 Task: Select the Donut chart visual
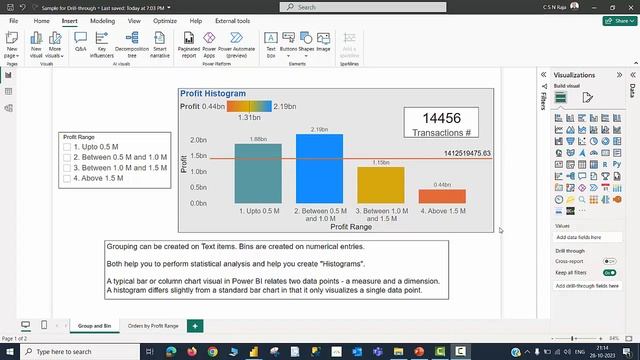pyautogui.click(x=605, y=141)
